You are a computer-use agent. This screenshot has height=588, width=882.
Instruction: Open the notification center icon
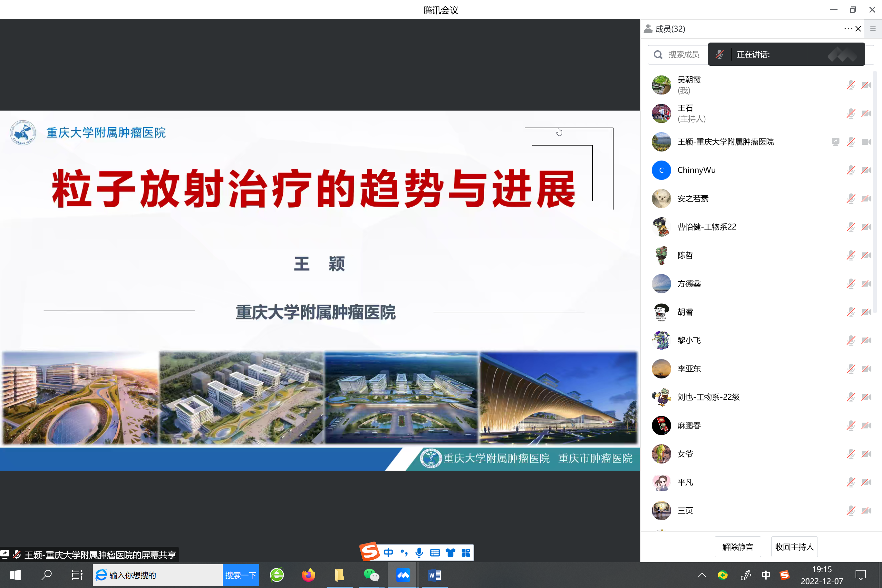coord(861,575)
